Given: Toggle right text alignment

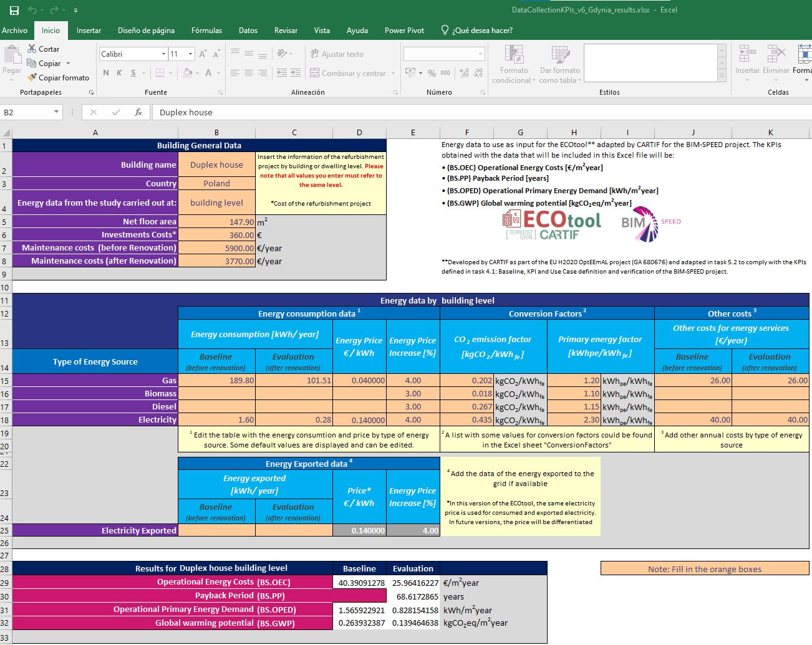Looking at the screenshot, I should point(263,73).
